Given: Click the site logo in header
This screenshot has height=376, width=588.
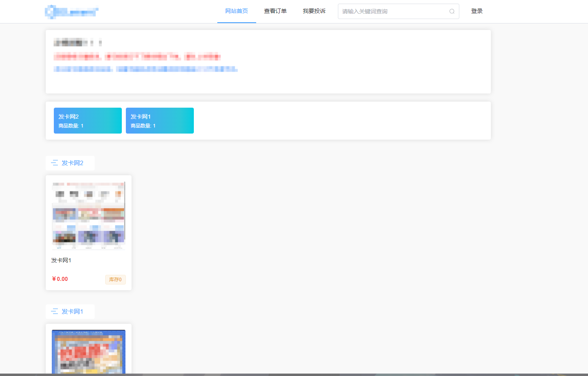Looking at the screenshot, I should pos(72,12).
